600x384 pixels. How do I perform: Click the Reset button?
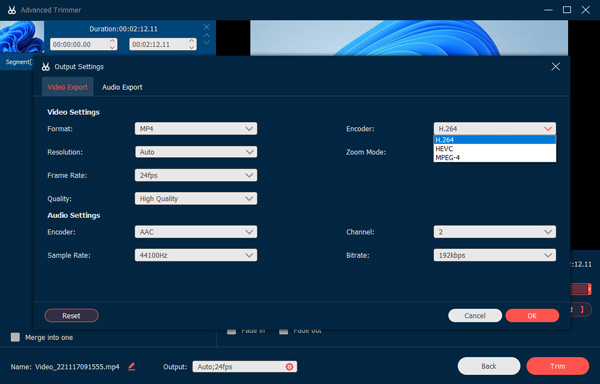click(x=72, y=316)
